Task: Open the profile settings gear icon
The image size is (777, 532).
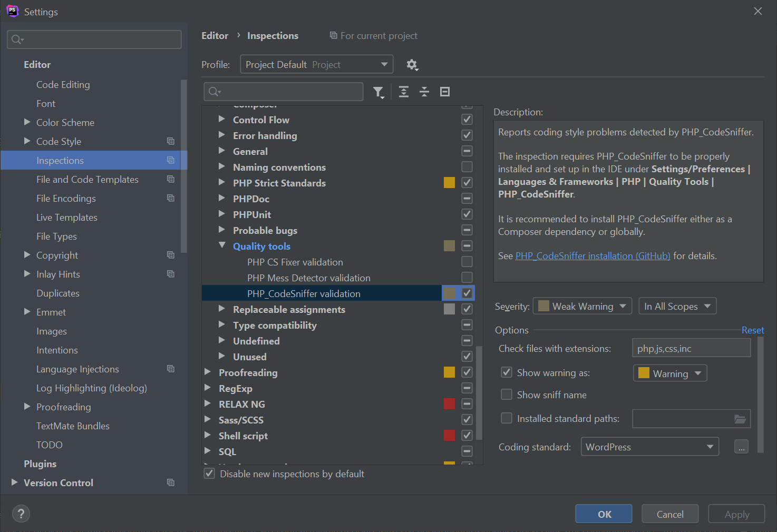Action: [412, 64]
